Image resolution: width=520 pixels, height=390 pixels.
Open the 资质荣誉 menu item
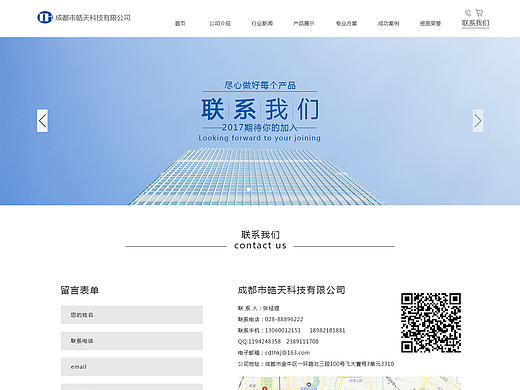(430, 23)
